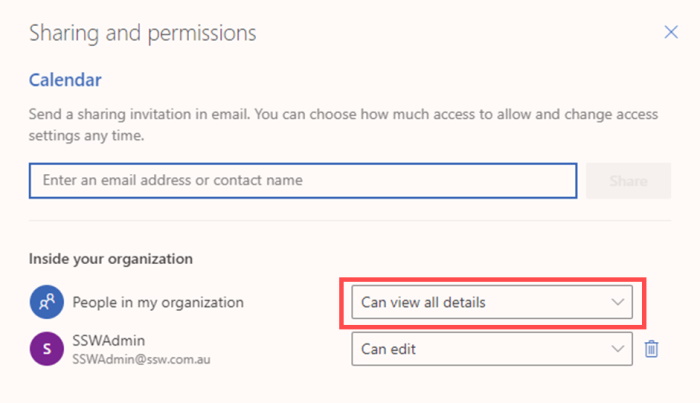Expand the chevron beside 'Can view all details'

tap(617, 301)
